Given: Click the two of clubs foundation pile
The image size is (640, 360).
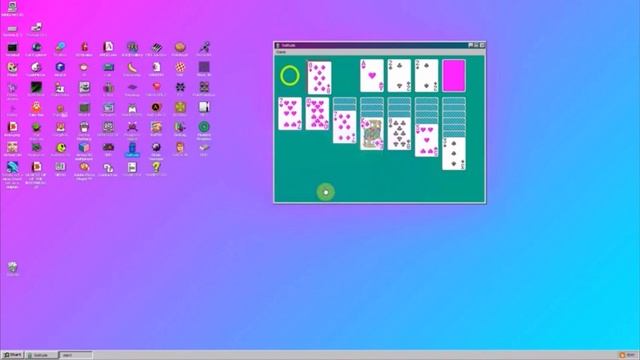Looking at the screenshot, I should [x=399, y=76].
